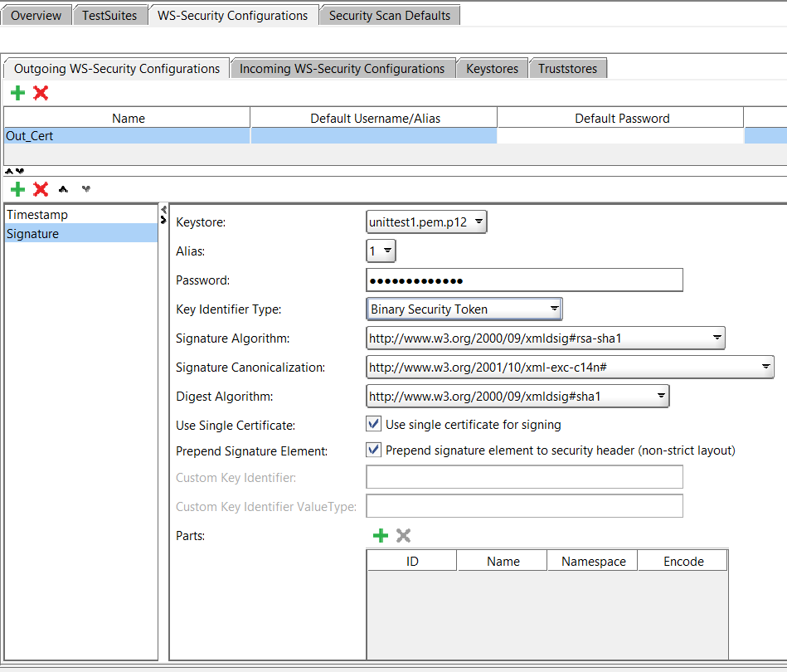Image resolution: width=787 pixels, height=672 pixels.
Task: Toggle Prepend signature element checkbox
Action: pyautogui.click(x=374, y=450)
